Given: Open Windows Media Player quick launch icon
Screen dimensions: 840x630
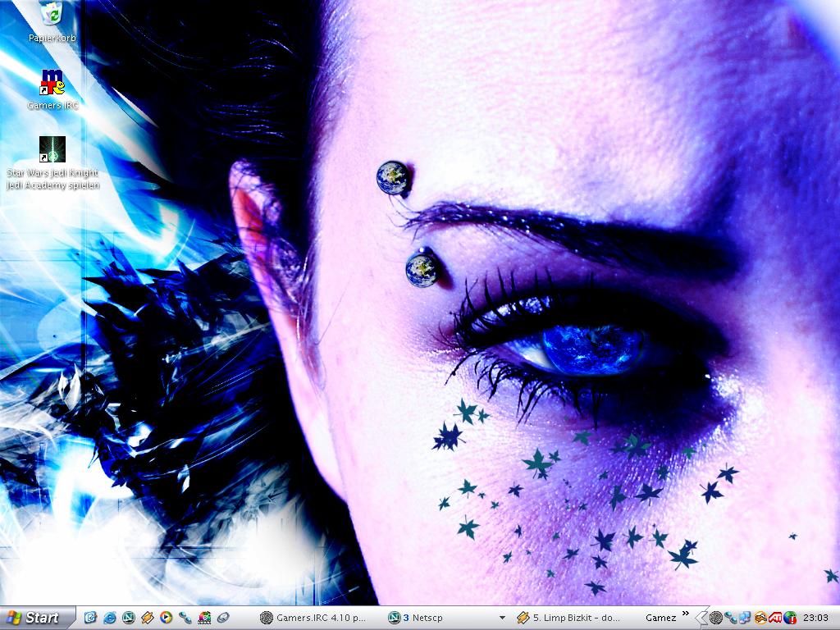Looking at the screenshot, I should [x=166, y=618].
